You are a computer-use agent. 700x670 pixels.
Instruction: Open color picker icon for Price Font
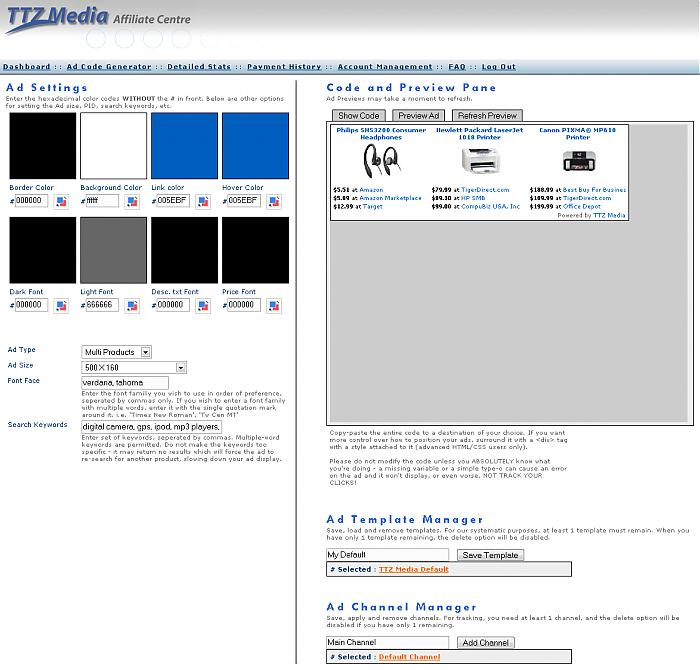pyautogui.click(x=274, y=306)
